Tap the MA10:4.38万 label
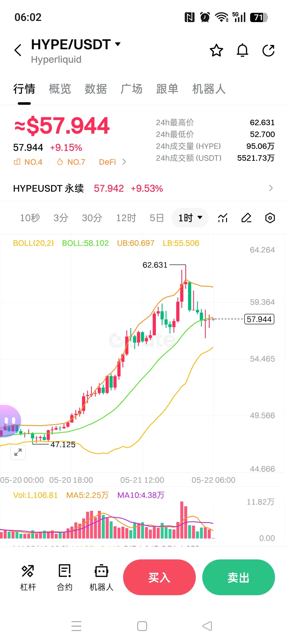This screenshot has height=644, width=288. click(141, 495)
